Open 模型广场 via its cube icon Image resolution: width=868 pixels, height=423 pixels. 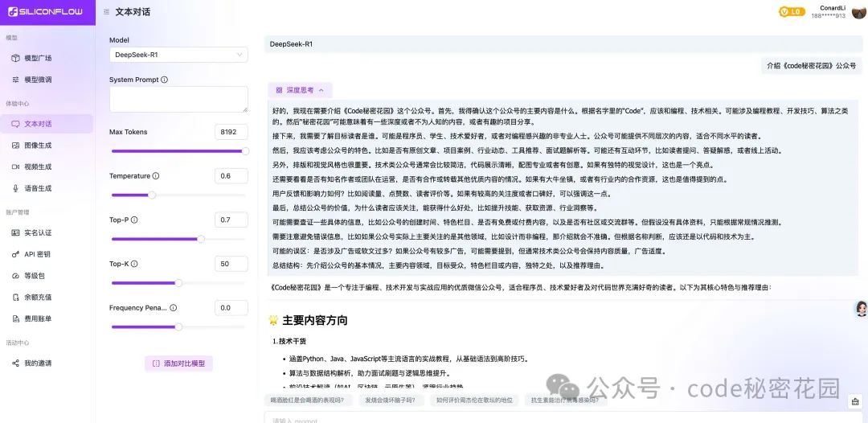(15, 58)
